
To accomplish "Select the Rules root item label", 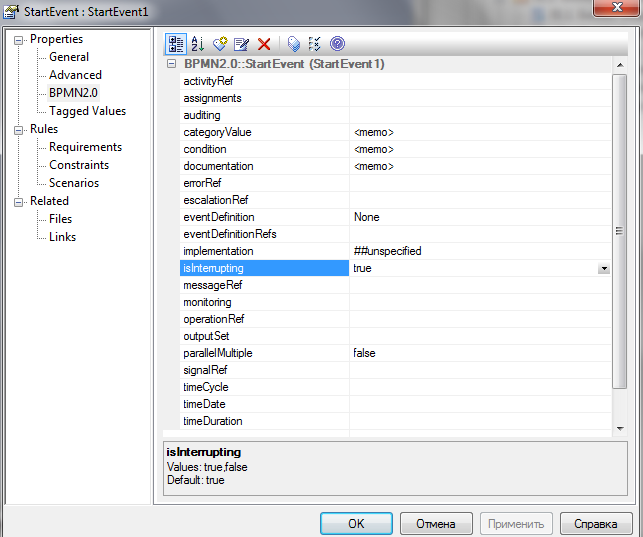I will (x=44, y=129).
